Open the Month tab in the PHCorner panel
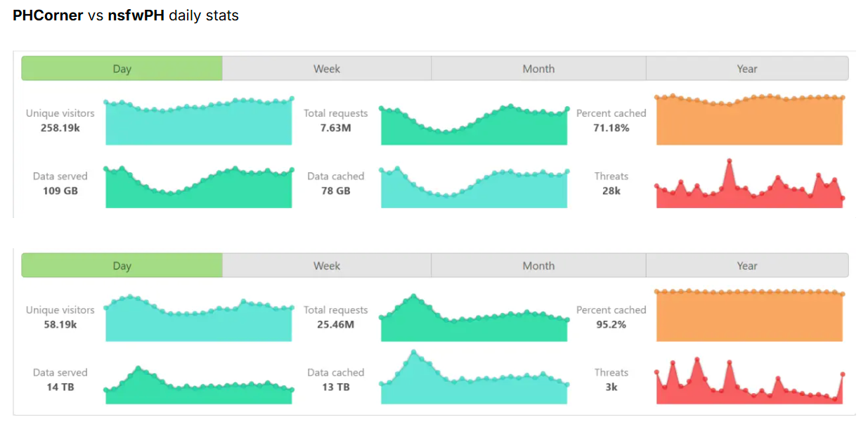The height and width of the screenshot is (429, 868). pos(538,69)
